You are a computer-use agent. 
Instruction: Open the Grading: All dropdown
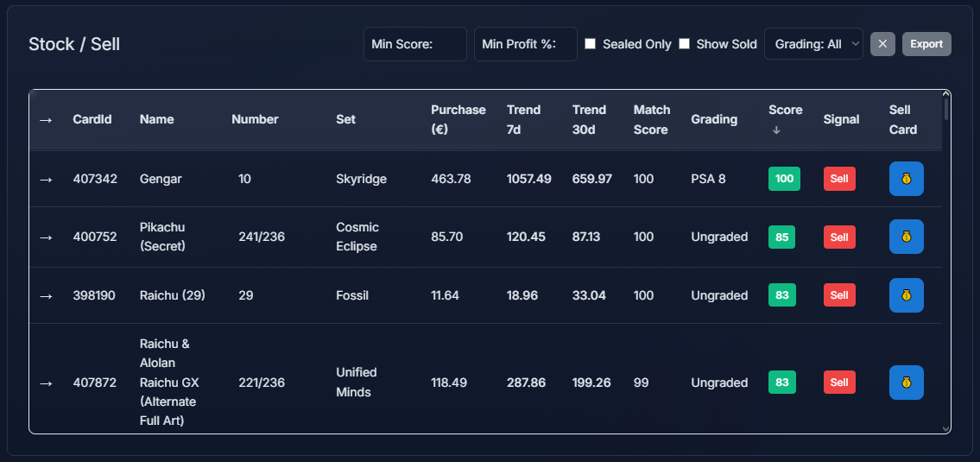813,44
